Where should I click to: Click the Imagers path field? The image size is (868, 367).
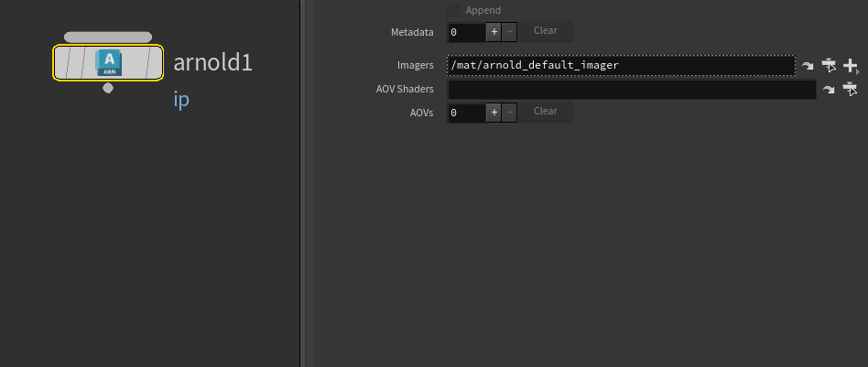tap(621, 66)
